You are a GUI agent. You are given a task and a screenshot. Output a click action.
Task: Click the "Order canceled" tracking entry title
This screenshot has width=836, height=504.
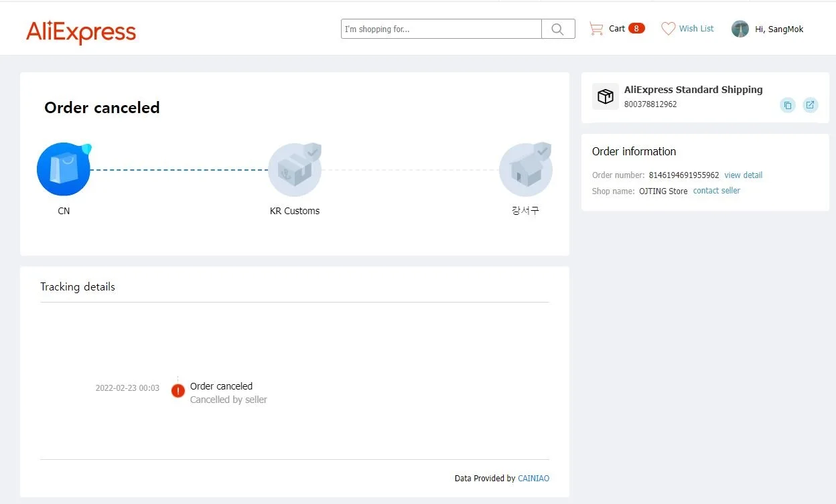(x=221, y=386)
